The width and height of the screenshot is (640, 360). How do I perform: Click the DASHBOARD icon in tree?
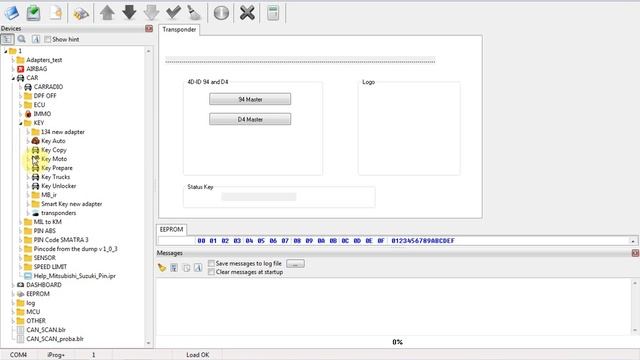[x=20, y=284]
